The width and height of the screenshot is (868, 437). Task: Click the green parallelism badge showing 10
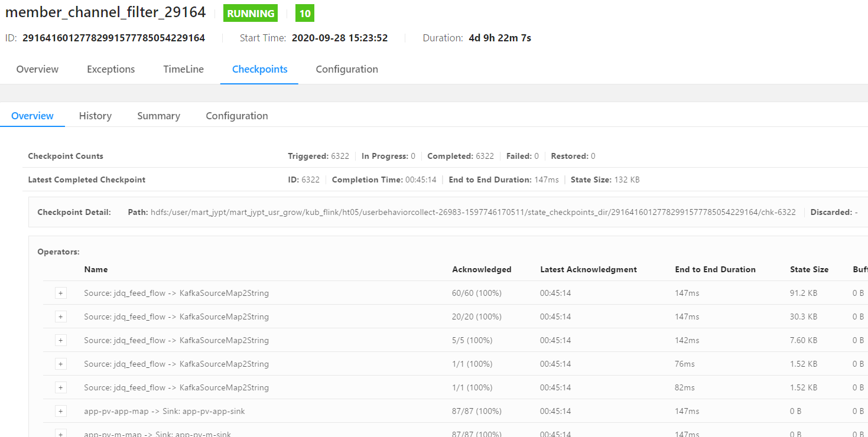pyautogui.click(x=304, y=12)
